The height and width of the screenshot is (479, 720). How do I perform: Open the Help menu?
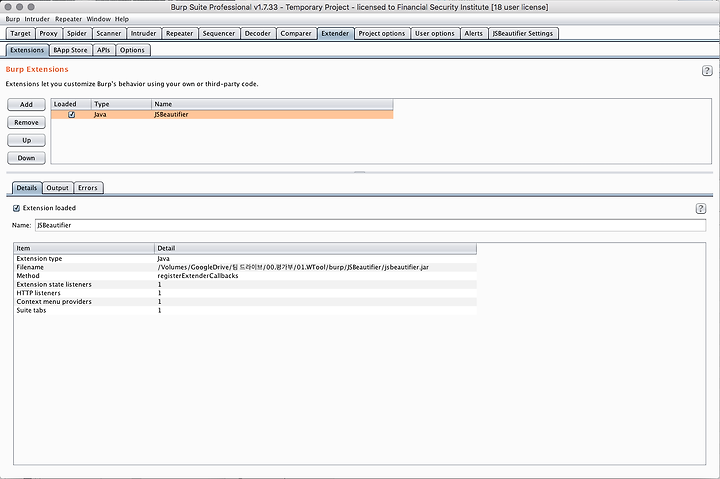point(122,19)
